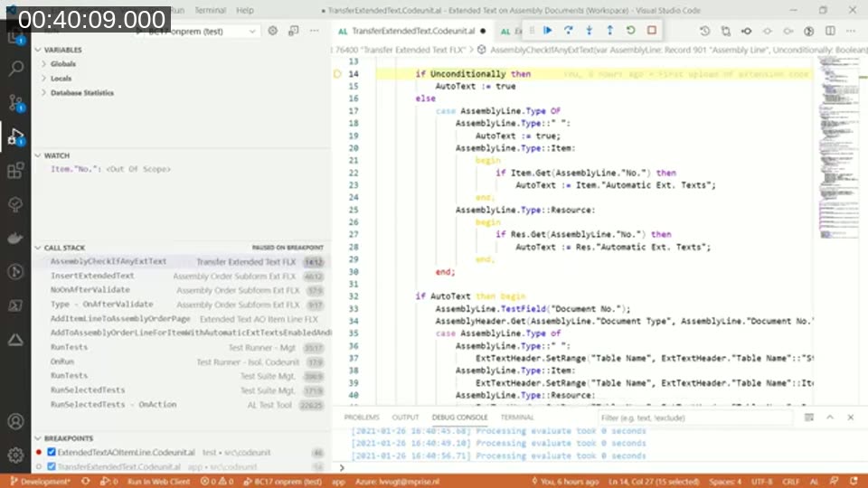Viewport: 868px width, 488px height.
Task: Click the debug console filter input
Action: [694, 418]
